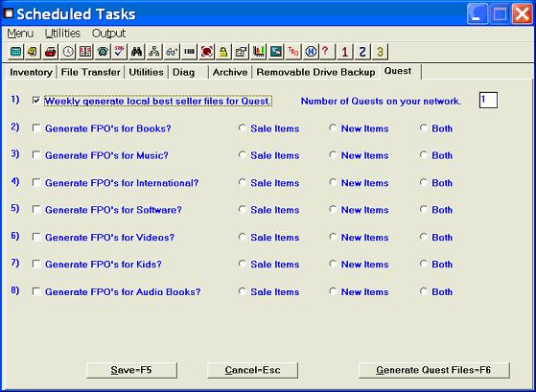
Task: Click the properties window toolbar icon
Action: coord(241,52)
